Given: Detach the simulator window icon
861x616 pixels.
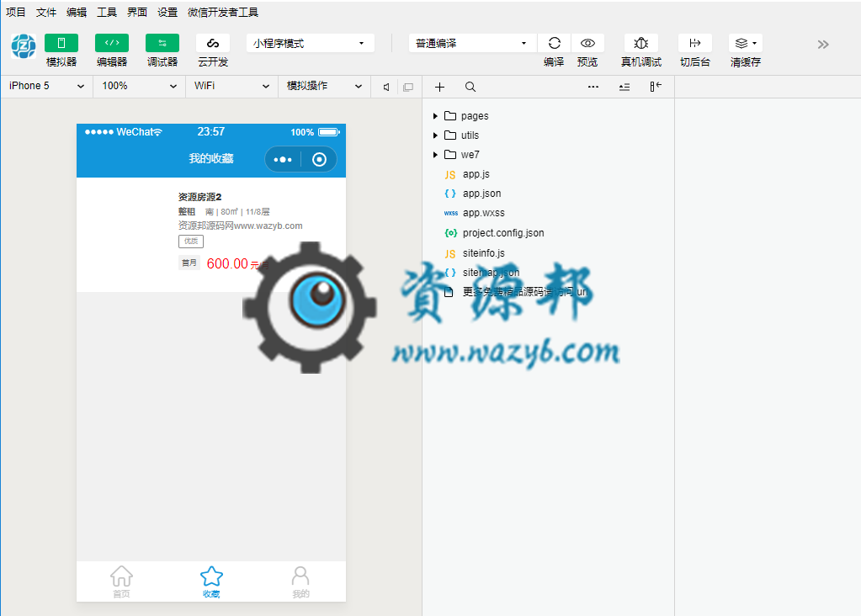Looking at the screenshot, I should 408,87.
